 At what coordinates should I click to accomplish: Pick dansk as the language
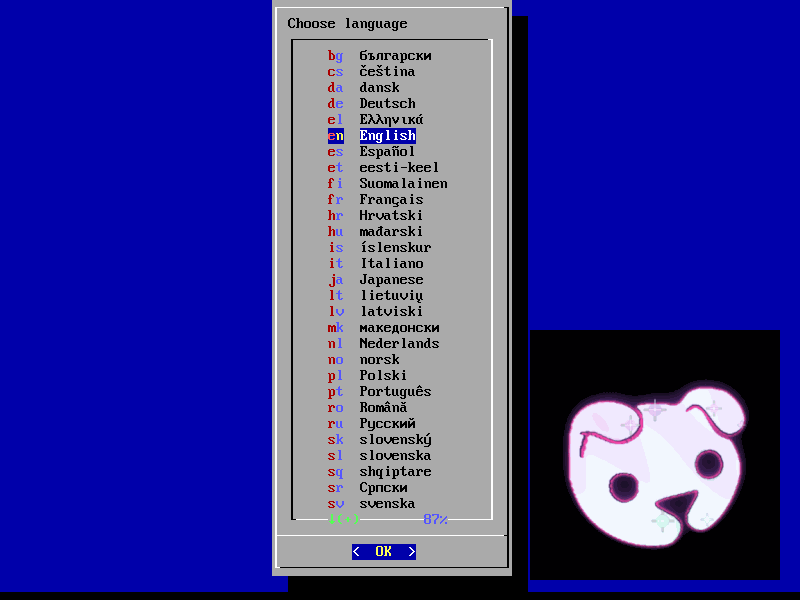[364, 87]
